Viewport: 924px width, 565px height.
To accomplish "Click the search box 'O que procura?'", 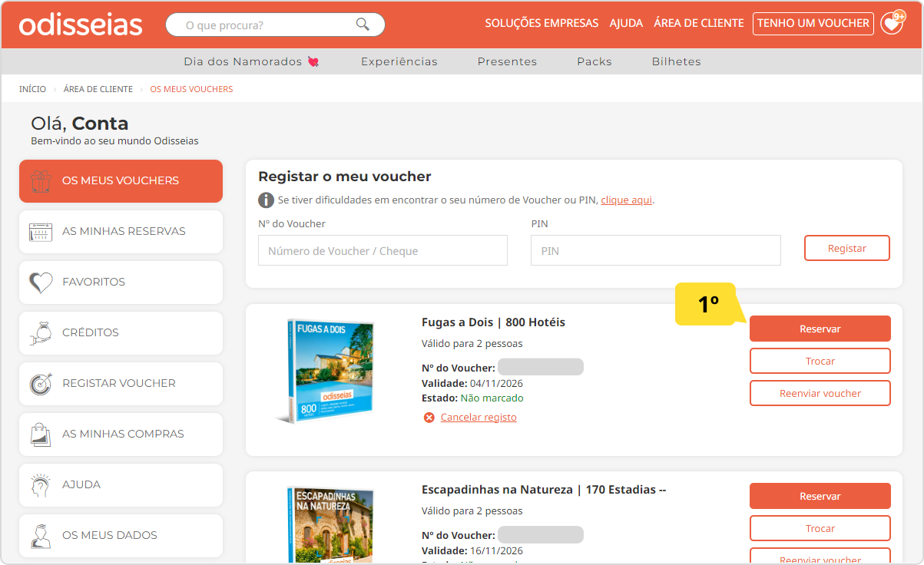I will (275, 25).
